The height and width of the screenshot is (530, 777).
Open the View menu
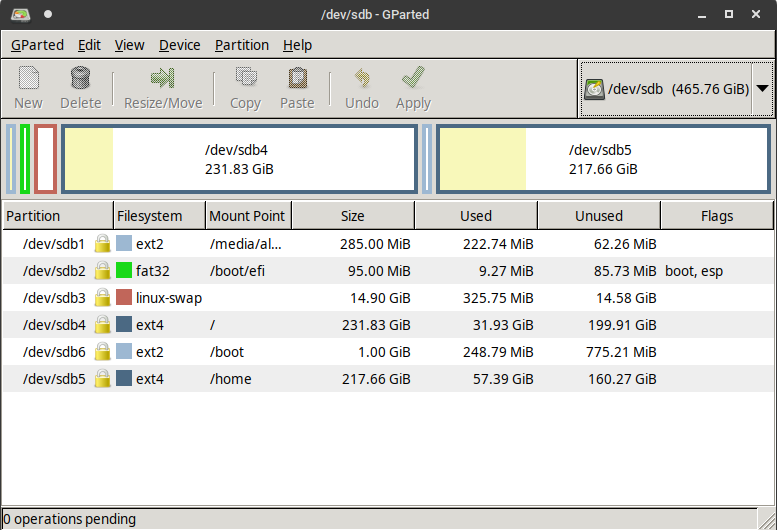129,45
